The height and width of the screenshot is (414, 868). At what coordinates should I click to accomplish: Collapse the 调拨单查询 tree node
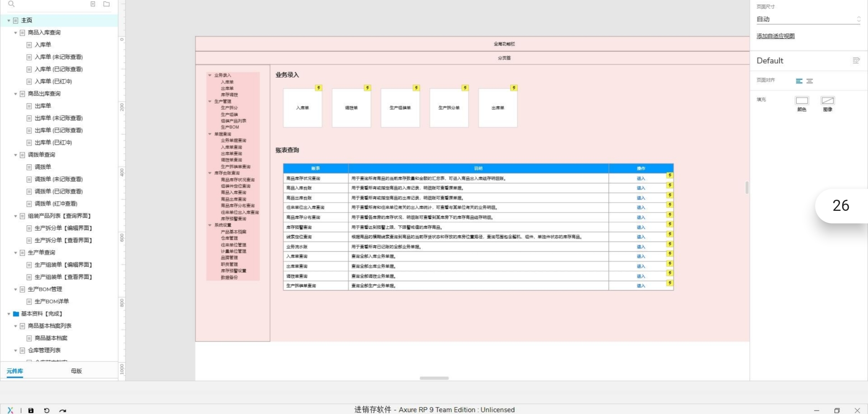(16, 155)
